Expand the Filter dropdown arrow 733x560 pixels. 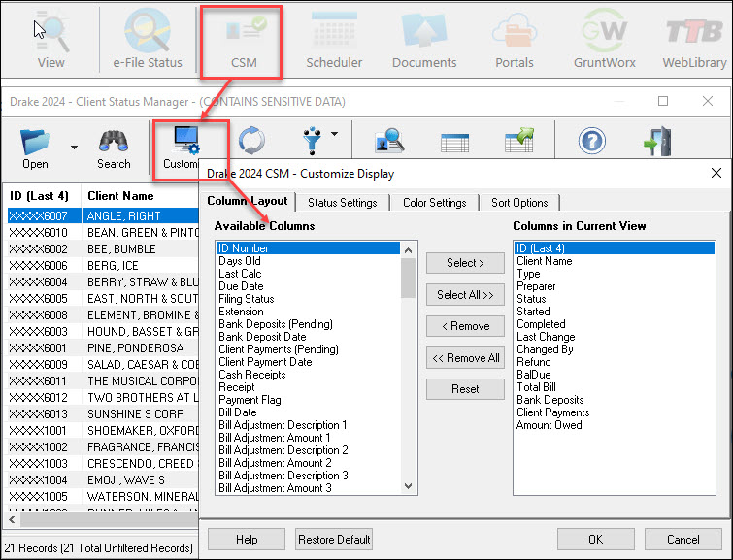tap(334, 134)
